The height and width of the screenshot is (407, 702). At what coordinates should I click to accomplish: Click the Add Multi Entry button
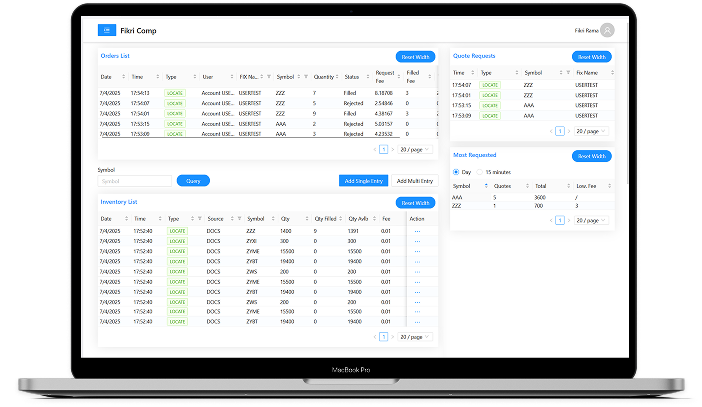tap(414, 181)
